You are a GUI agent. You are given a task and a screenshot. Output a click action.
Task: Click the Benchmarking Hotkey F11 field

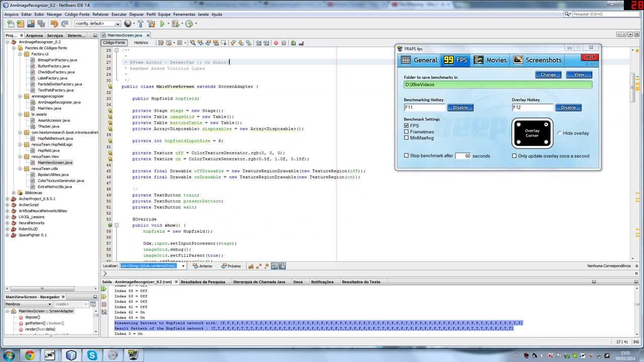[x=424, y=108]
